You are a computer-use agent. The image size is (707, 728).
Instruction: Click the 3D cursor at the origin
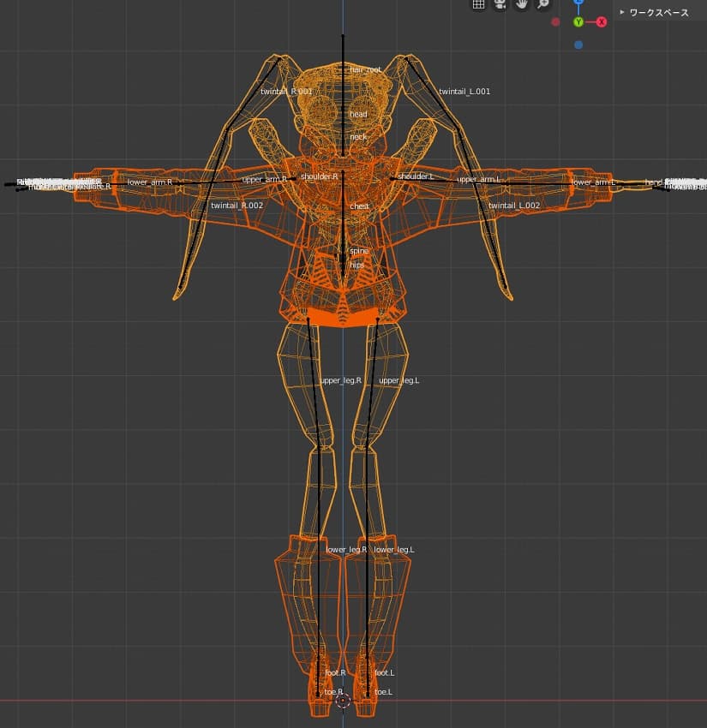pyautogui.click(x=343, y=701)
